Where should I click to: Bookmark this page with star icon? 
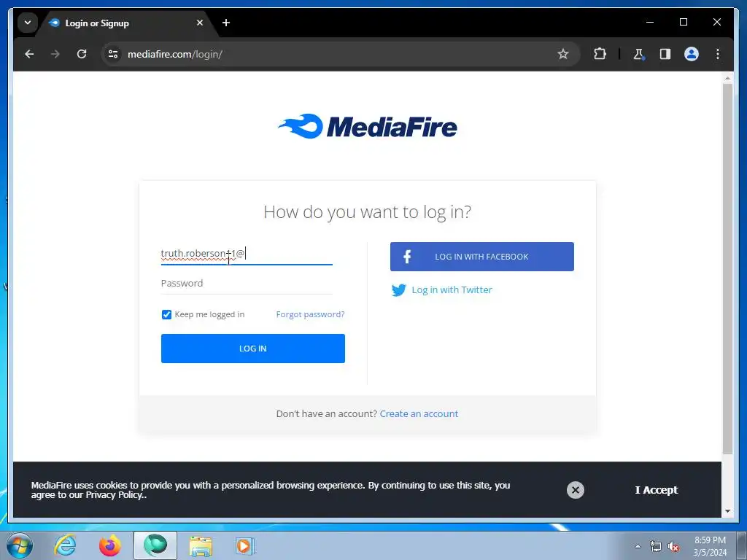pyautogui.click(x=563, y=54)
